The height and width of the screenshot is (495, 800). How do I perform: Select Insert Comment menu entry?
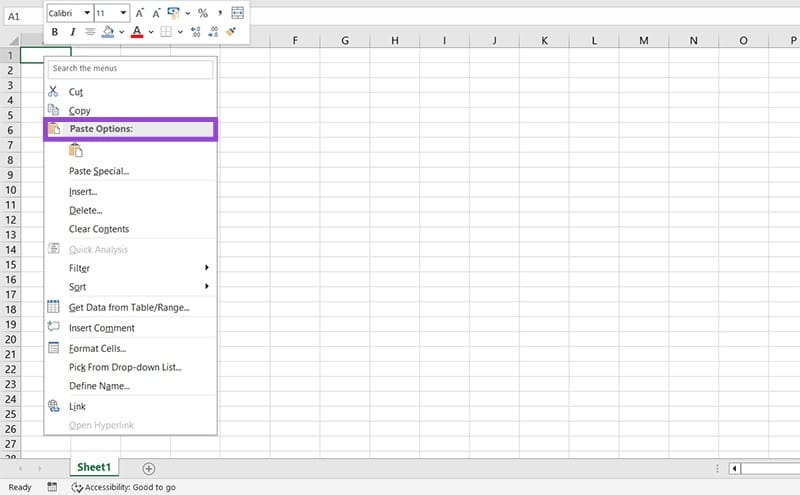[101, 328]
